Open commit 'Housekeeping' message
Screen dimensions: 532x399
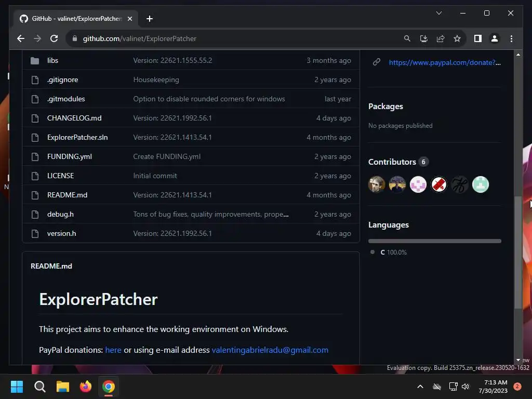pyautogui.click(x=156, y=79)
